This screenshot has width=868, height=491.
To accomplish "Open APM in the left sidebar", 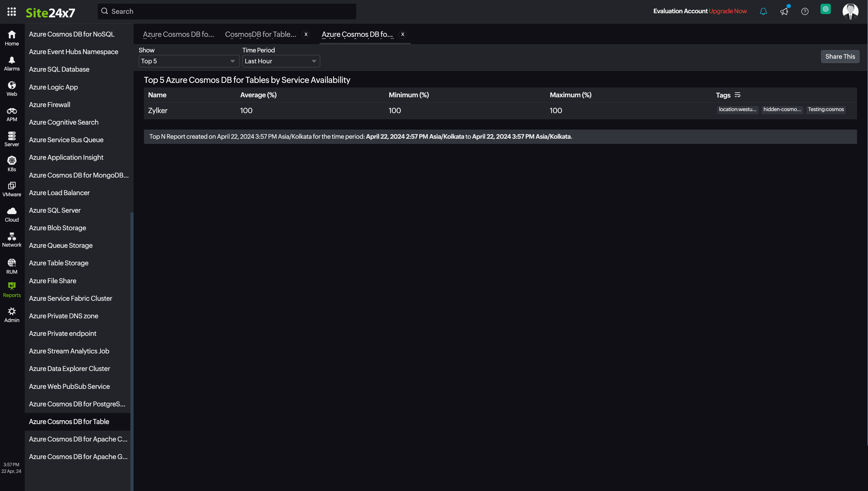I will click(x=12, y=114).
